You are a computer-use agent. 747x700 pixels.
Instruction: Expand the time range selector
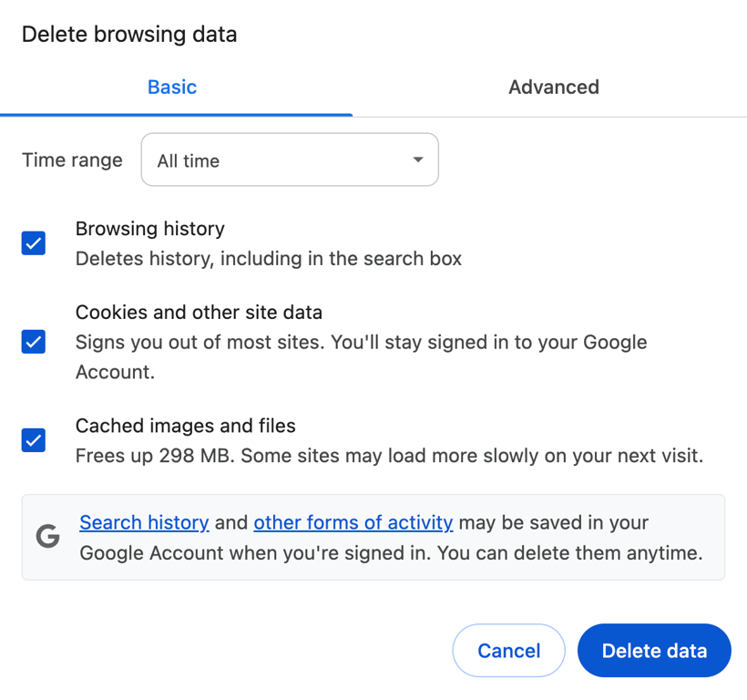click(289, 160)
